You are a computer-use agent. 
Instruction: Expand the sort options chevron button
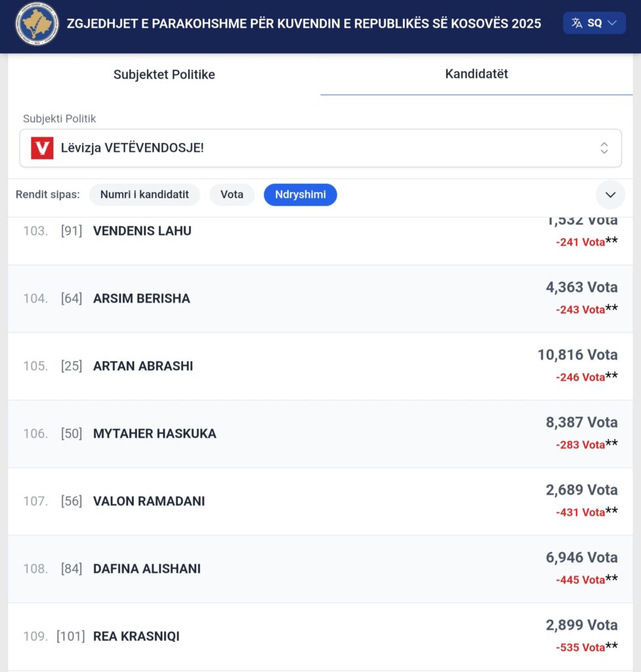tap(610, 195)
